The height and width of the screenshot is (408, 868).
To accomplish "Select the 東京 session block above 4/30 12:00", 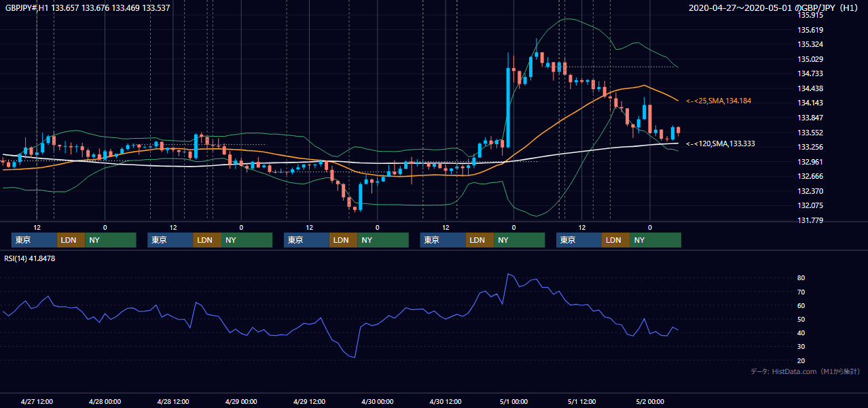I will point(443,240).
